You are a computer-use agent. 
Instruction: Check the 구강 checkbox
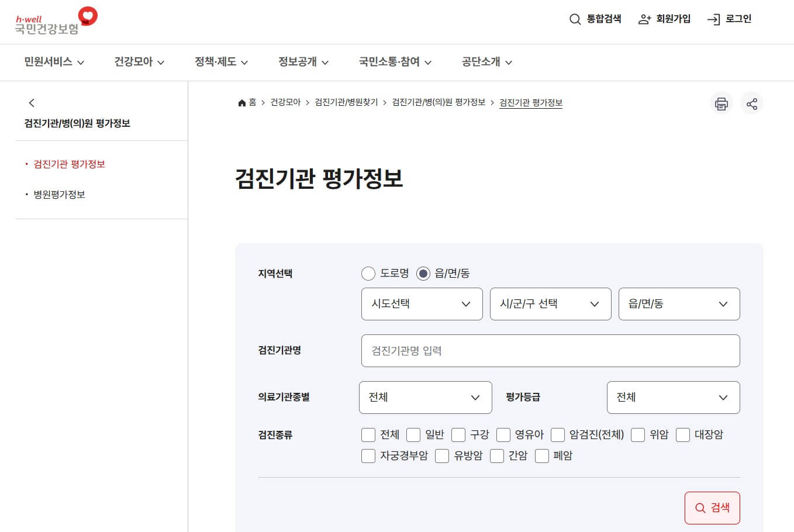(458, 435)
